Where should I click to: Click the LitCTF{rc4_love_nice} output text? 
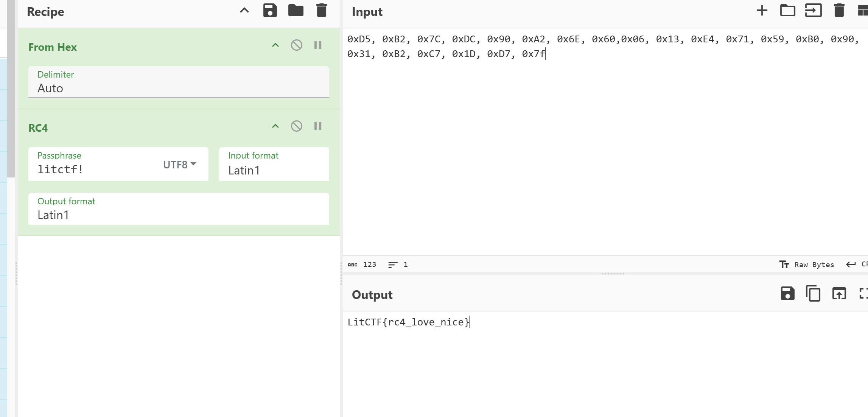pyautogui.click(x=408, y=322)
